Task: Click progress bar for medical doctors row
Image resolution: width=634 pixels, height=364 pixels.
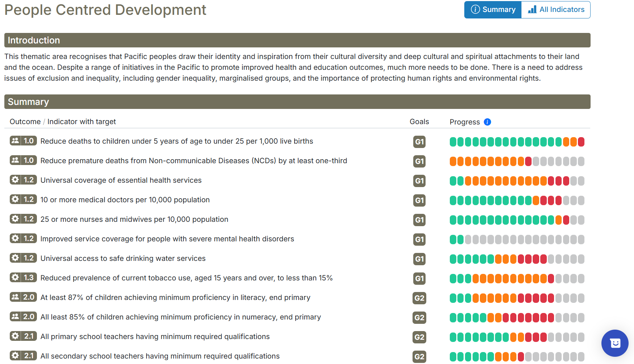Action: coord(517,200)
